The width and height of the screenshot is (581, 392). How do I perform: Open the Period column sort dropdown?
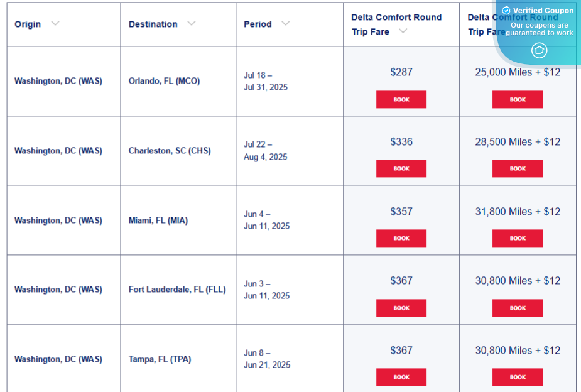[286, 24]
